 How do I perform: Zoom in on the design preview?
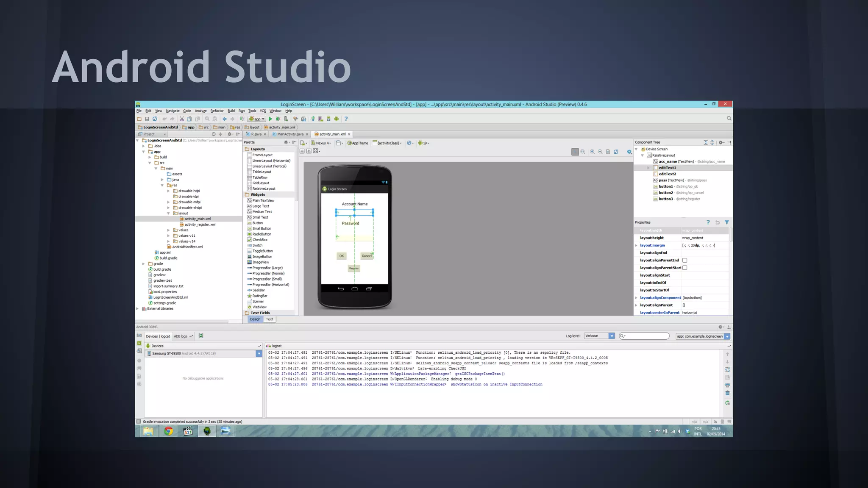pyautogui.click(x=592, y=152)
